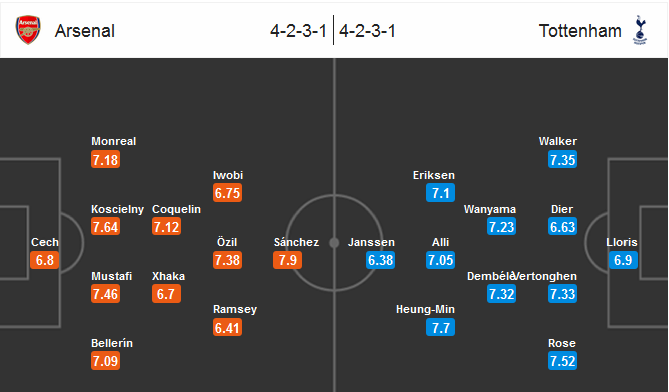669x392 pixels.
Task: Click the Tottenham club crest
Action: 640,30
